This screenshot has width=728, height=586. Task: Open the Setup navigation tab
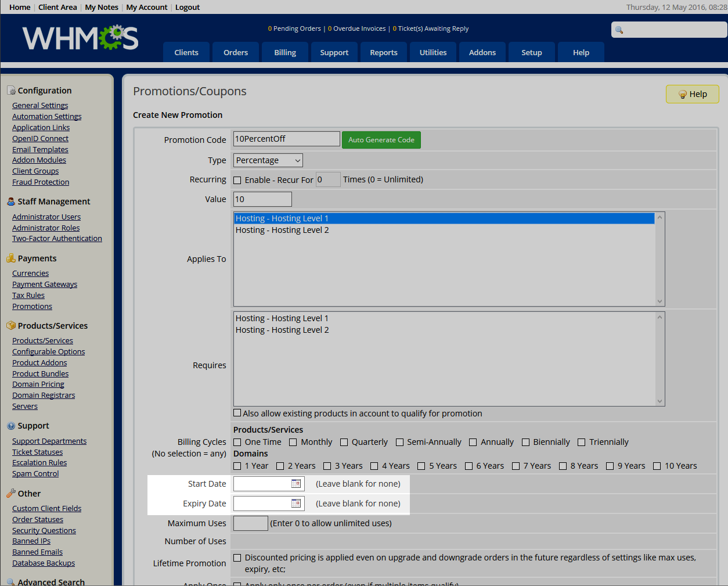[x=531, y=52]
